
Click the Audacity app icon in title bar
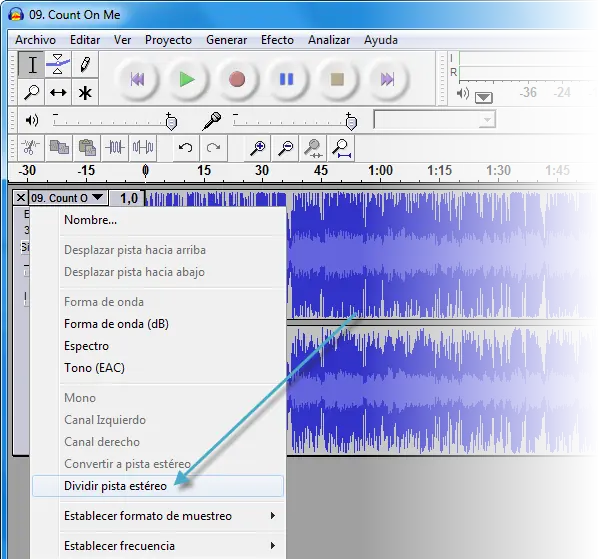(x=16, y=15)
